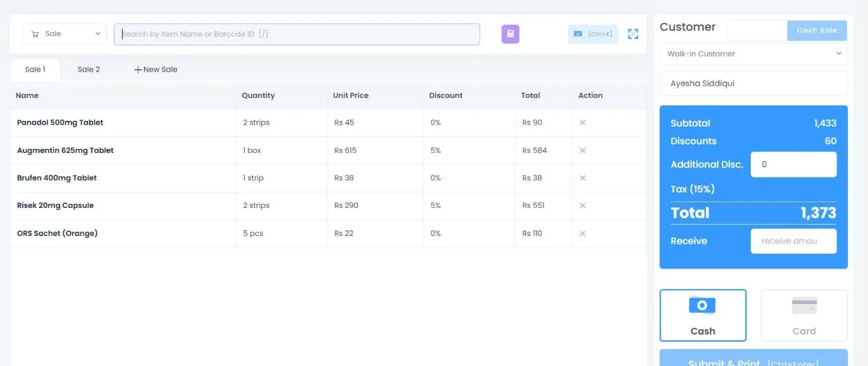Click unit price 'Rs 290' for Risek

pyautogui.click(x=346, y=206)
